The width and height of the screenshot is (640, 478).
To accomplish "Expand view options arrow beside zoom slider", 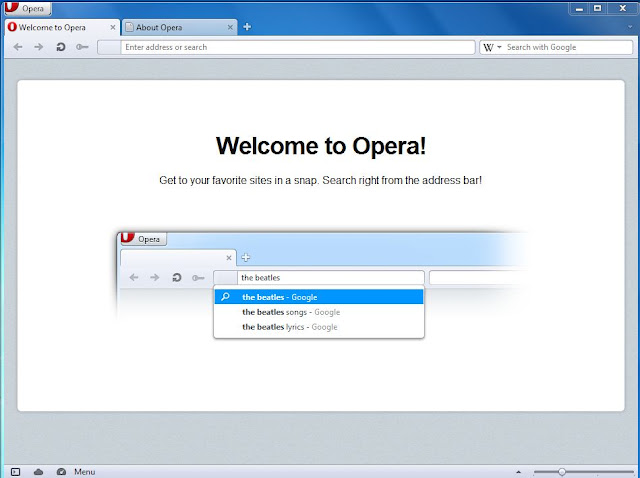I will (518, 472).
